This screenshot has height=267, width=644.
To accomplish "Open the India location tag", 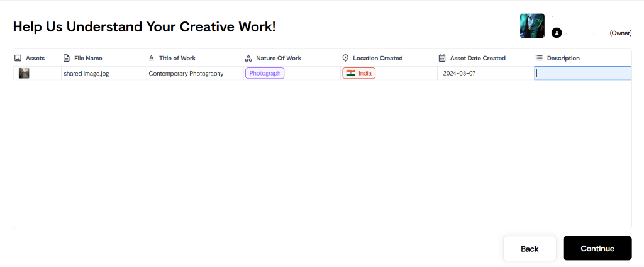I will pyautogui.click(x=358, y=73).
